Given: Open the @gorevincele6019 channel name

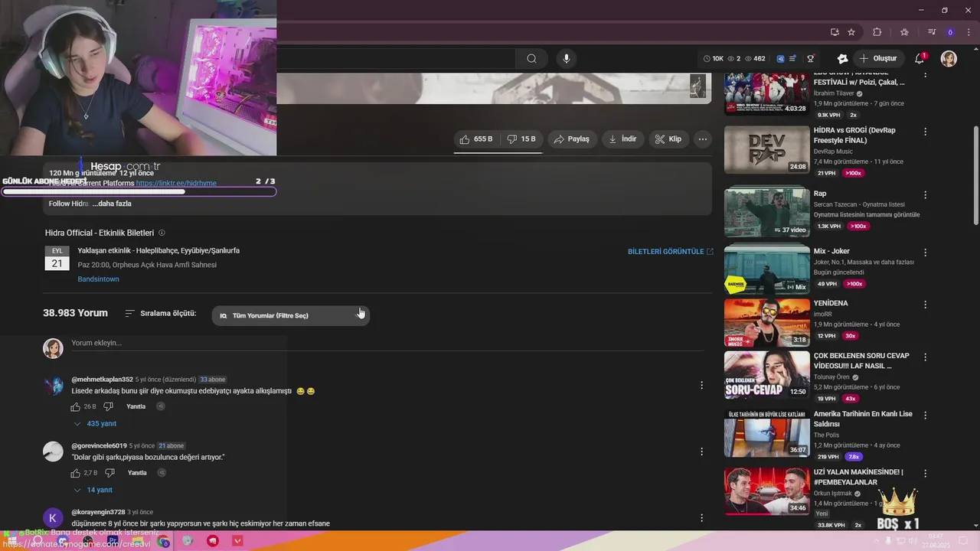Looking at the screenshot, I should (99, 445).
